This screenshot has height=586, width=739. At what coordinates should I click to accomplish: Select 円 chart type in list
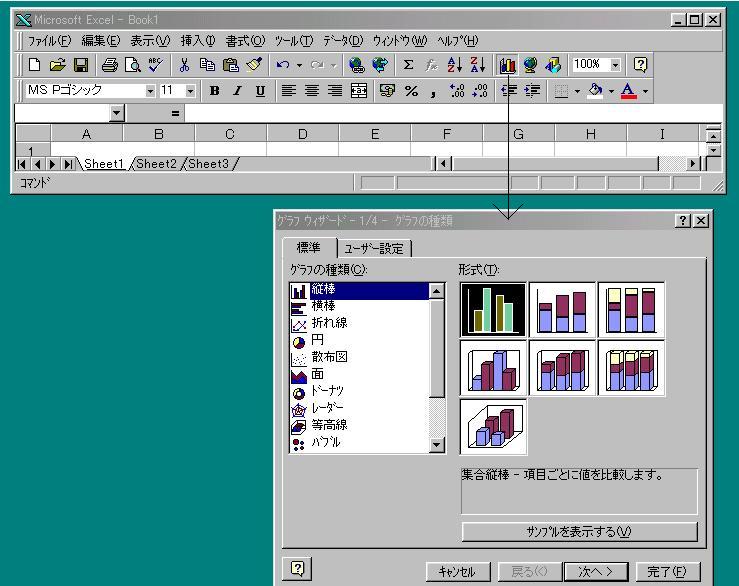317,340
